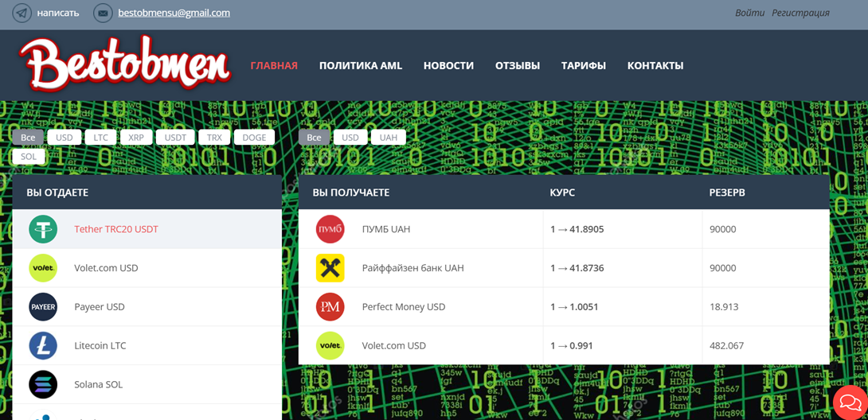Select Tether TRC20 USDT row text
This screenshot has width=868, height=420.
point(116,229)
